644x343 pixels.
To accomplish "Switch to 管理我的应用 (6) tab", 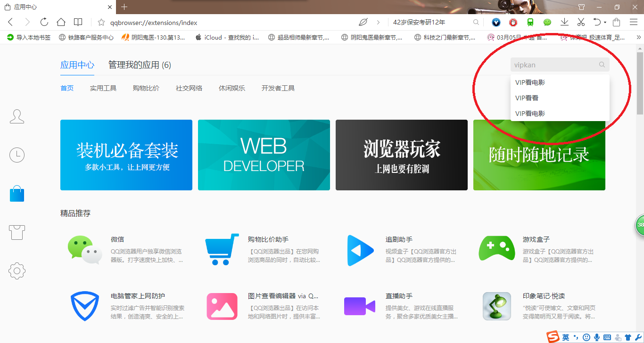I will pyautogui.click(x=140, y=65).
